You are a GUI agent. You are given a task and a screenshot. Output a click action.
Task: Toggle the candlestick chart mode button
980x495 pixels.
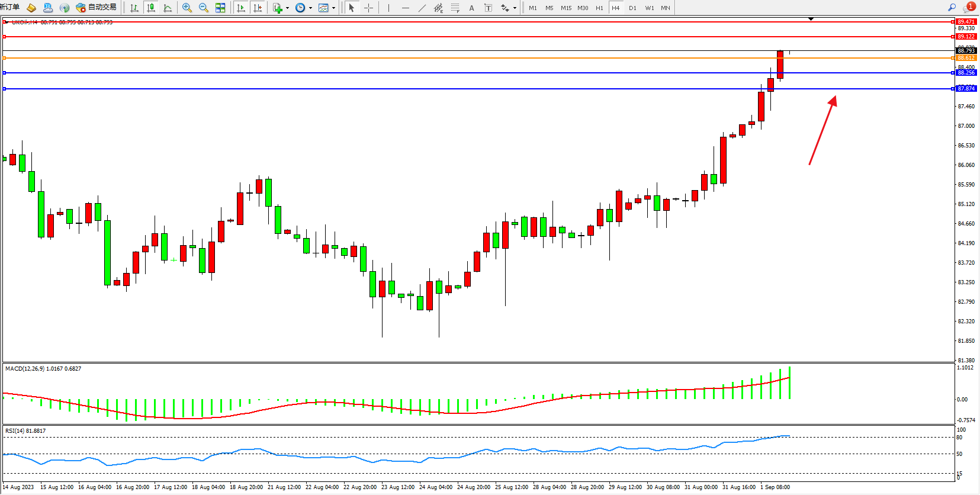[x=151, y=8]
